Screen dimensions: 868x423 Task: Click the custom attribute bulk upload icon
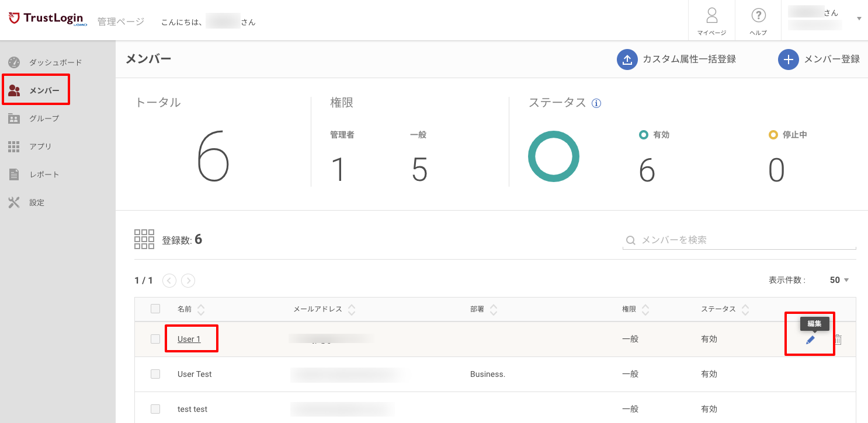[627, 60]
